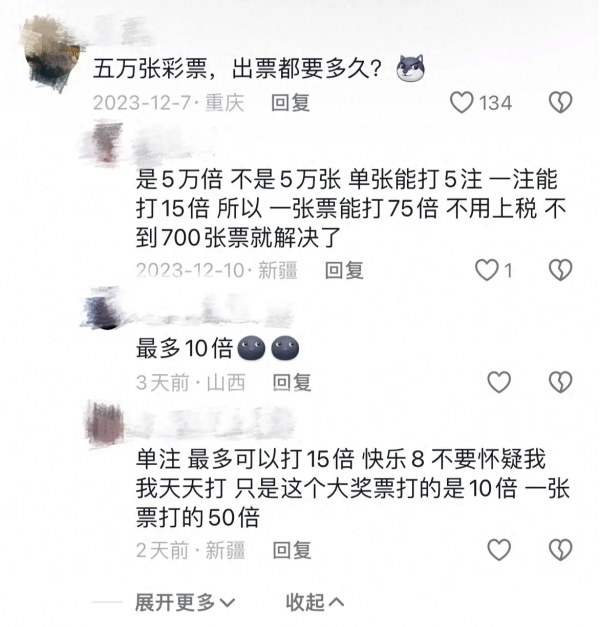This screenshot has width=600, height=627.
Task: Tap the dog emoji in top comment
Action: [x=410, y=68]
